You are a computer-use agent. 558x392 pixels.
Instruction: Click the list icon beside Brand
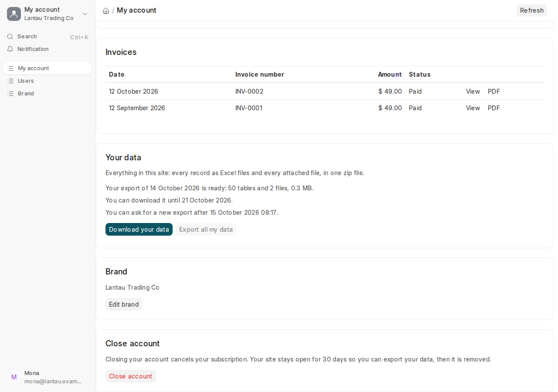pyautogui.click(x=11, y=94)
